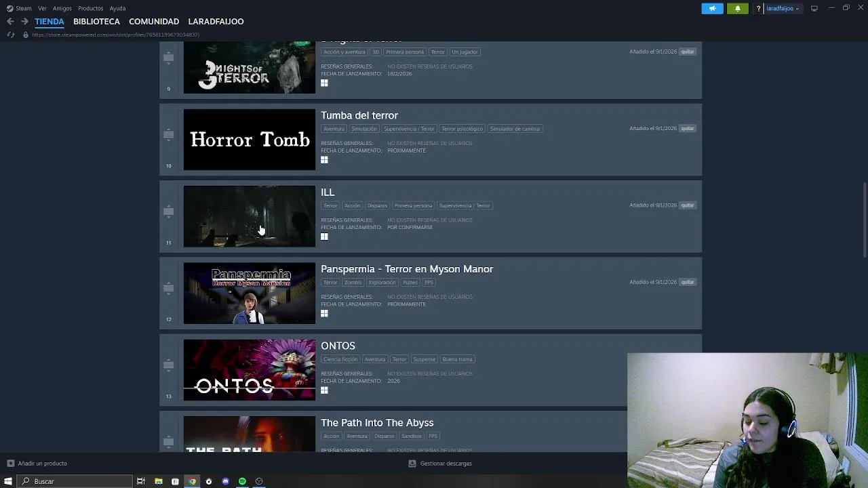Open Task View on the taskbar
The image size is (868, 488).
click(x=141, y=481)
